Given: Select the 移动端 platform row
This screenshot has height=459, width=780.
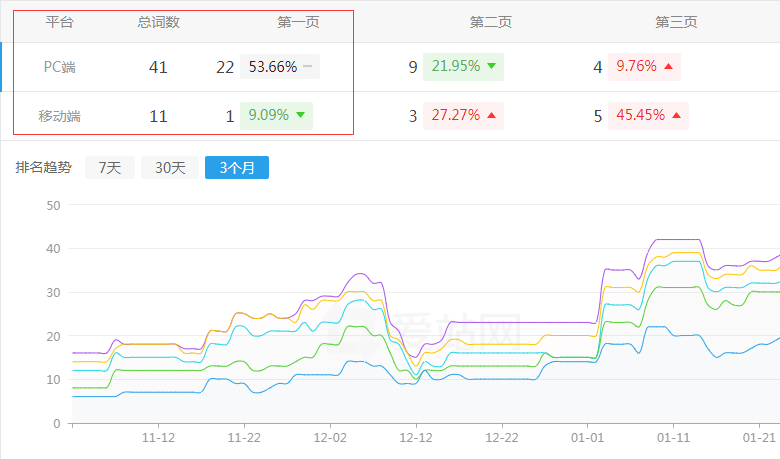Looking at the screenshot, I should (x=60, y=116).
